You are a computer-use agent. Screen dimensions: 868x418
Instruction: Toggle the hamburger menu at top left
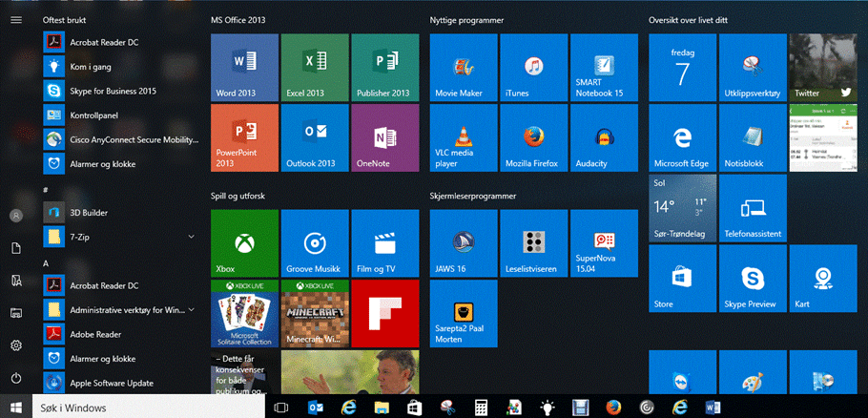pos(16,19)
